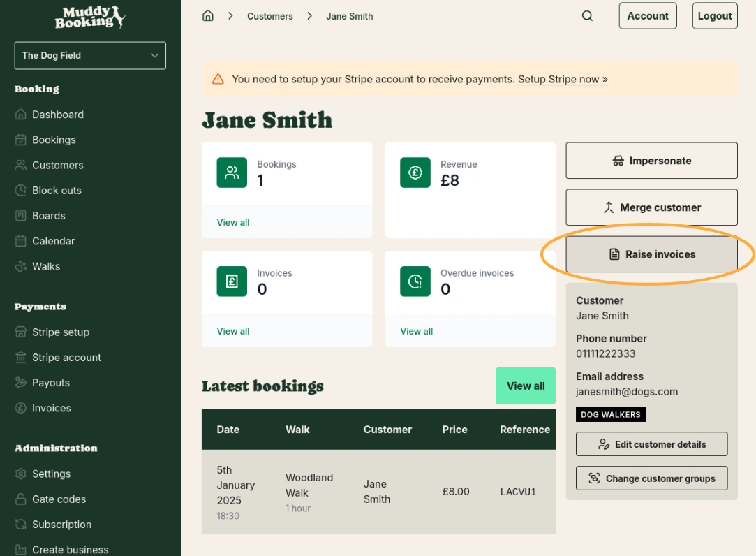This screenshot has height=556, width=756.
Task: Open Setup Stripe now link
Action: point(563,79)
